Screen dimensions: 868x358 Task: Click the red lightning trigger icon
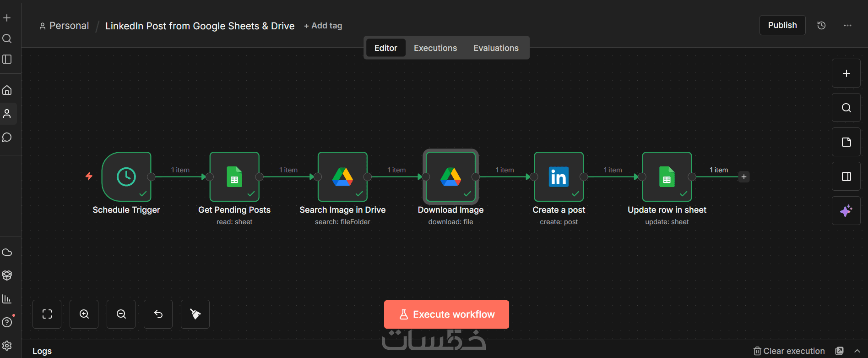pyautogui.click(x=89, y=176)
